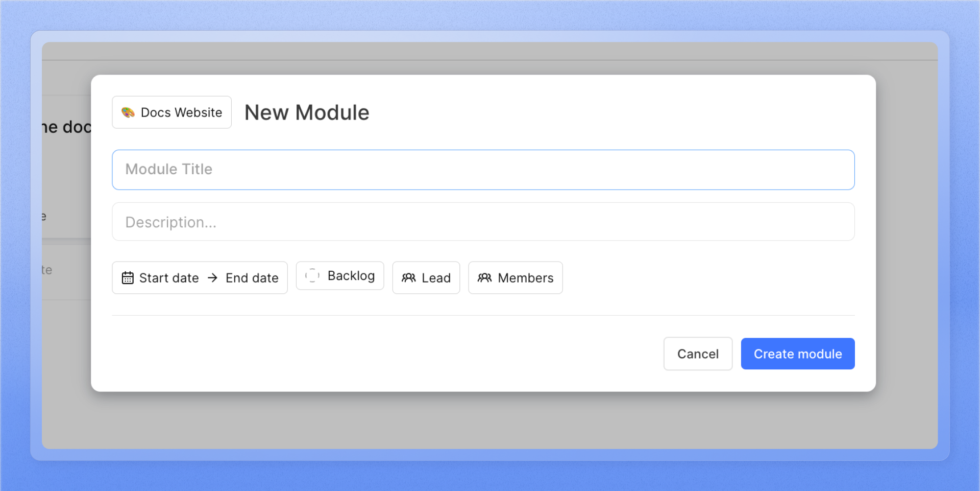
Task: Click the Create module button
Action: click(798, 354)
